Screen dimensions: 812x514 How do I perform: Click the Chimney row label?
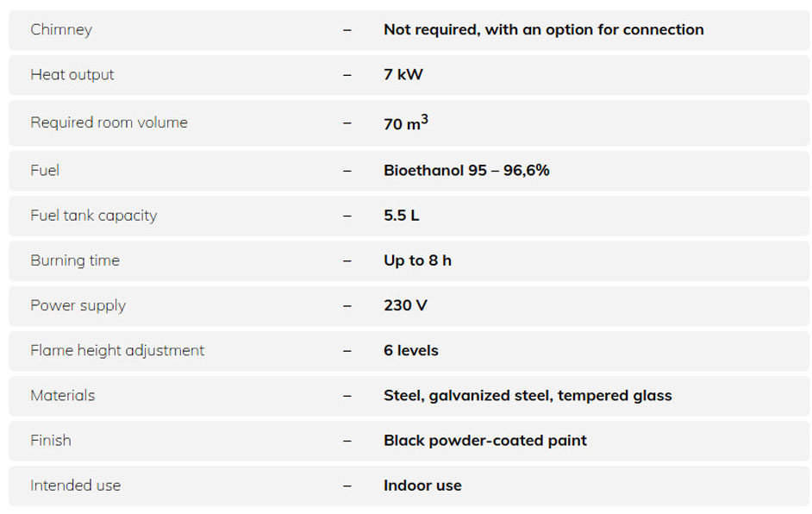(61, 29)
